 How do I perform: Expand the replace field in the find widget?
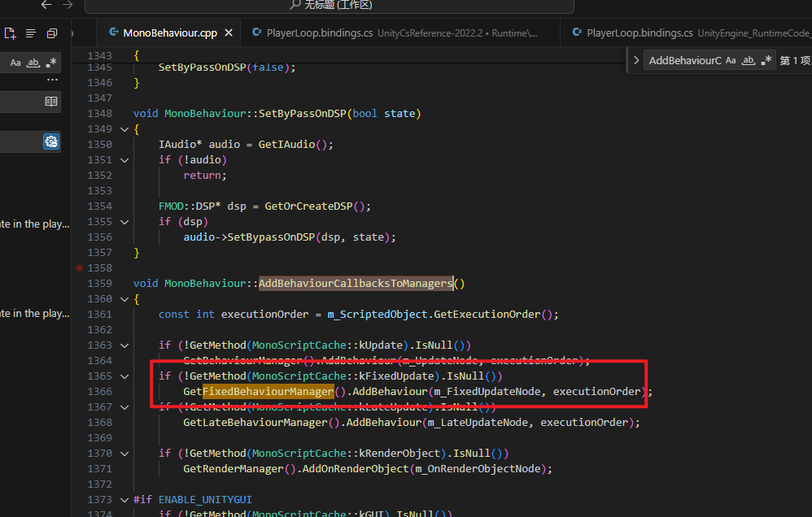click(x=637, y=59)
